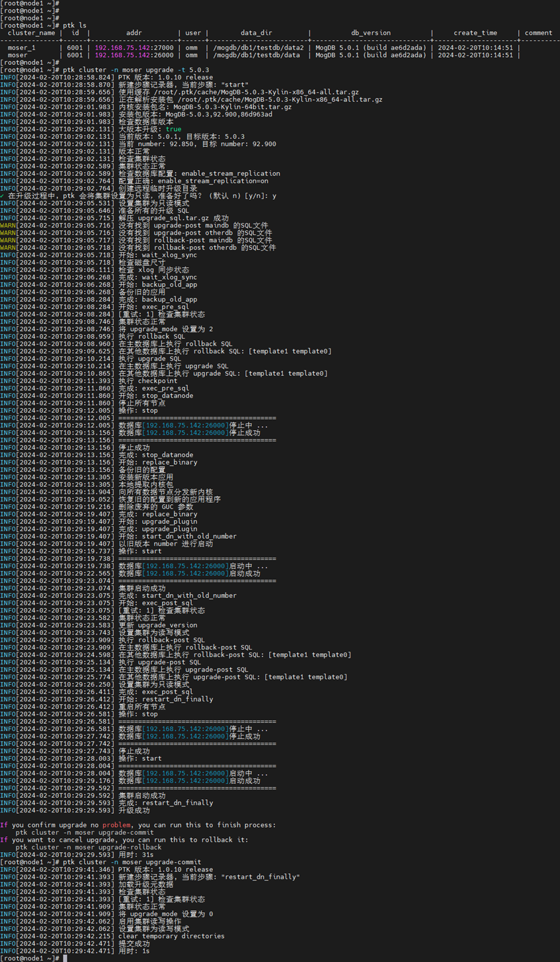Click the 'cluster_name' table column header

pos(31,33)
